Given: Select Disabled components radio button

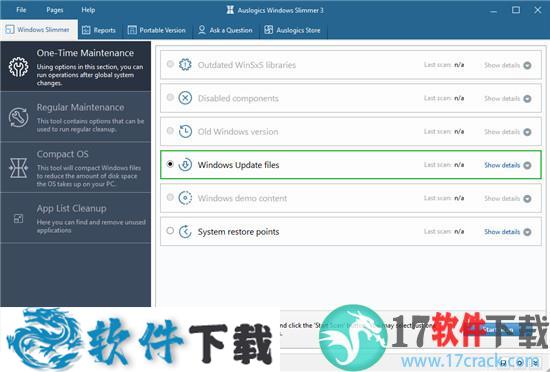Looking at the screenshot, I should point(170,97).
